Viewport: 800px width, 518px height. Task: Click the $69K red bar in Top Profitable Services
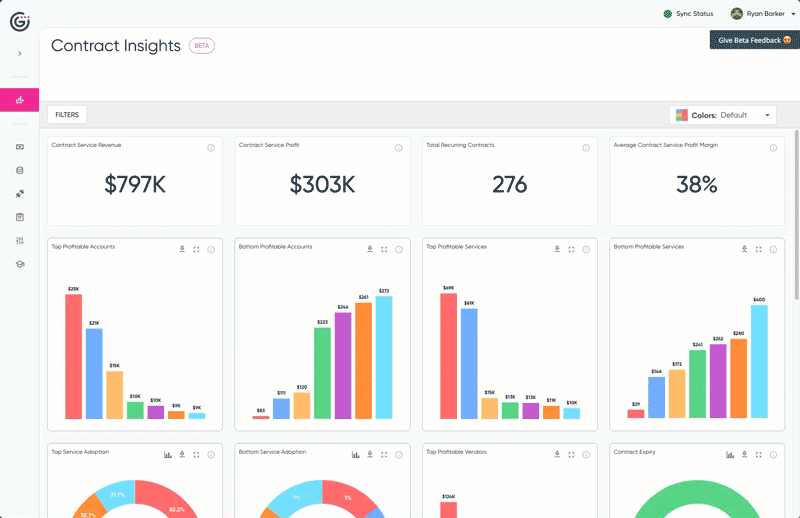click(x=448, y=356)
